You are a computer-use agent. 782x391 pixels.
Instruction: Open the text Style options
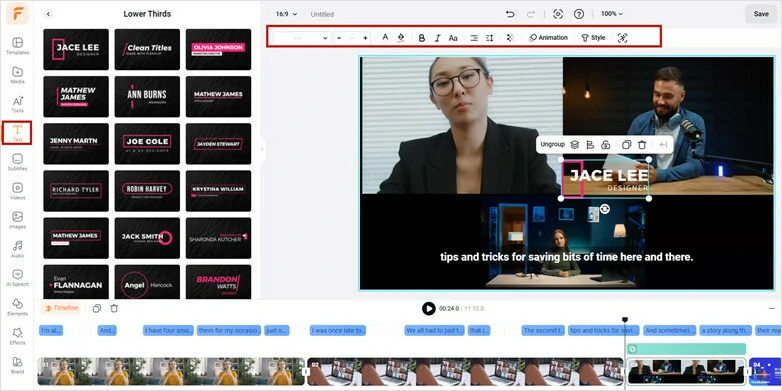pyautogui.click(x=593, y=37)
